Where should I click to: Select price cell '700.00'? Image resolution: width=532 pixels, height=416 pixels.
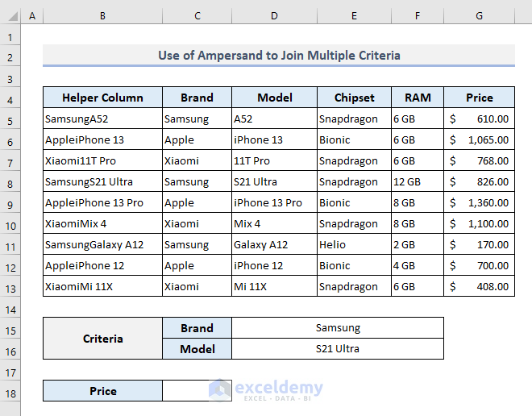pyautogui.click(x=479, y=266)
